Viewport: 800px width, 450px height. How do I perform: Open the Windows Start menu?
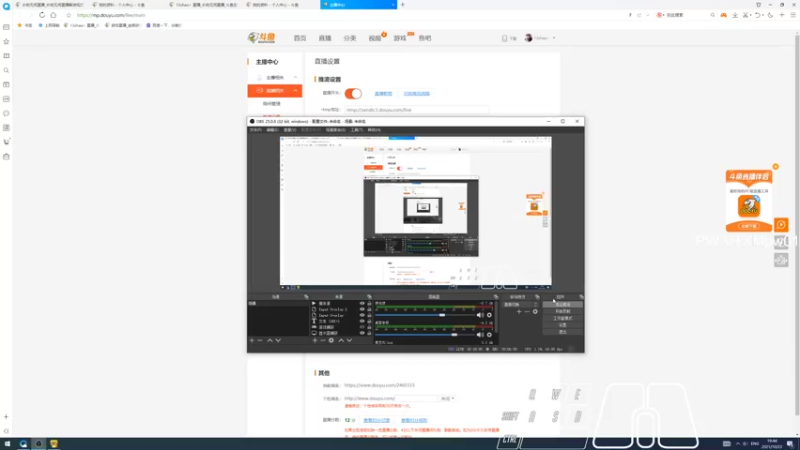coord(7,444)
